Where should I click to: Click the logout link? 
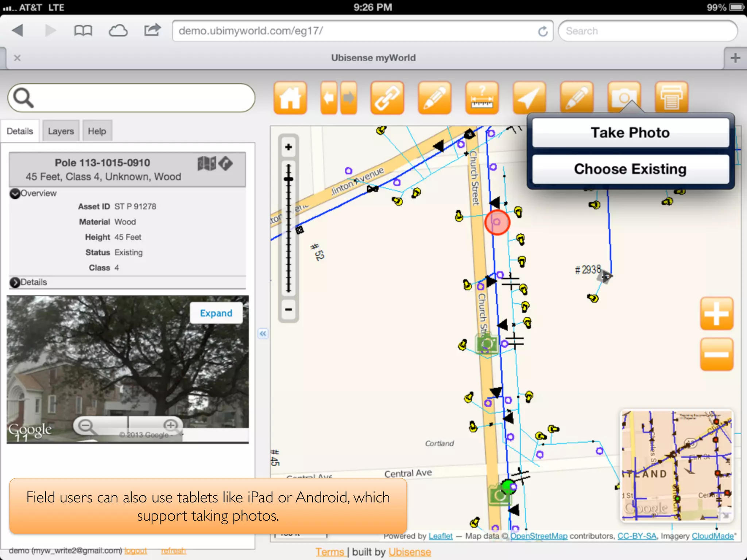135,551
